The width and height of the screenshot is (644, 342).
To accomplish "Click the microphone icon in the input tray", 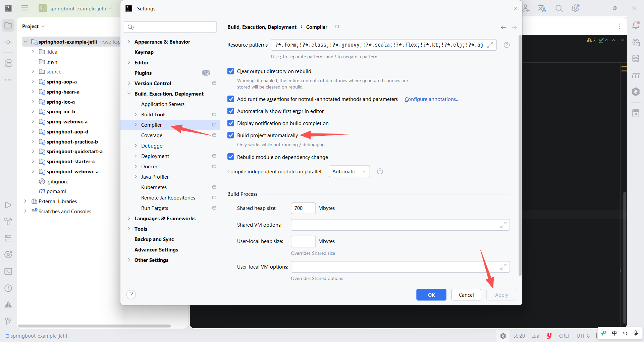I will 636,333.
